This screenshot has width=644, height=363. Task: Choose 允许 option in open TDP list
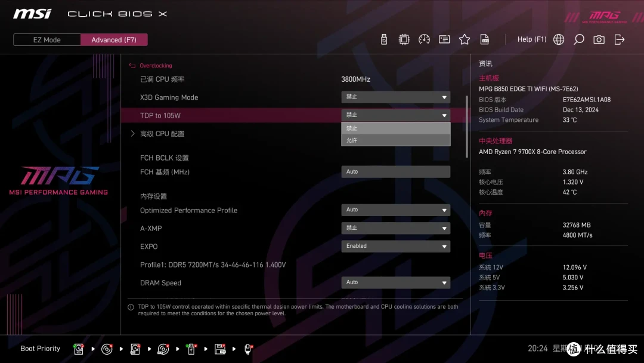tap(395, 140)
